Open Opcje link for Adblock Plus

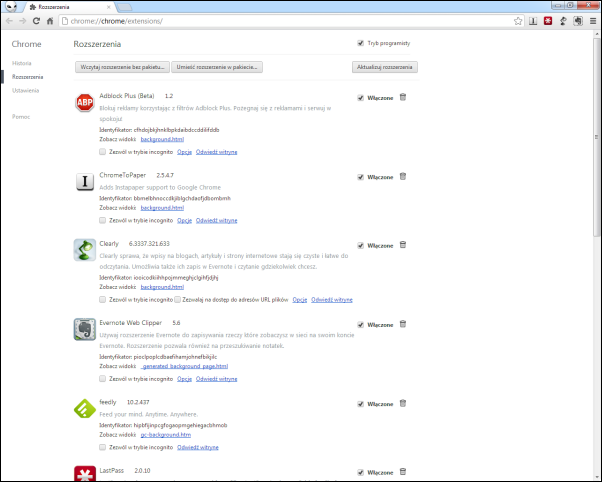click(184, 152)
